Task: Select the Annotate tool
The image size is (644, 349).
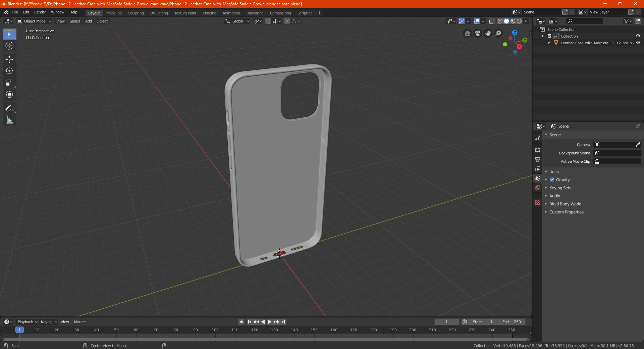Action: coord(9,108)
